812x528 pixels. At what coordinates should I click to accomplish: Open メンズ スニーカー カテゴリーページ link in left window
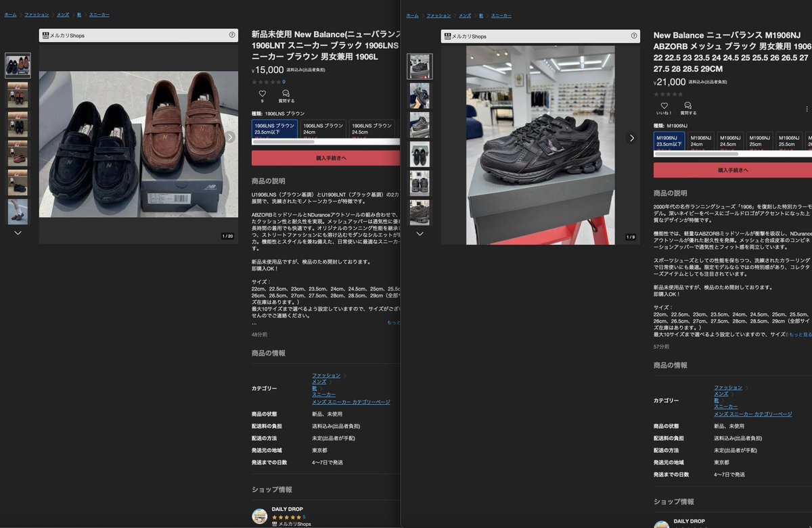coord(351,402)
